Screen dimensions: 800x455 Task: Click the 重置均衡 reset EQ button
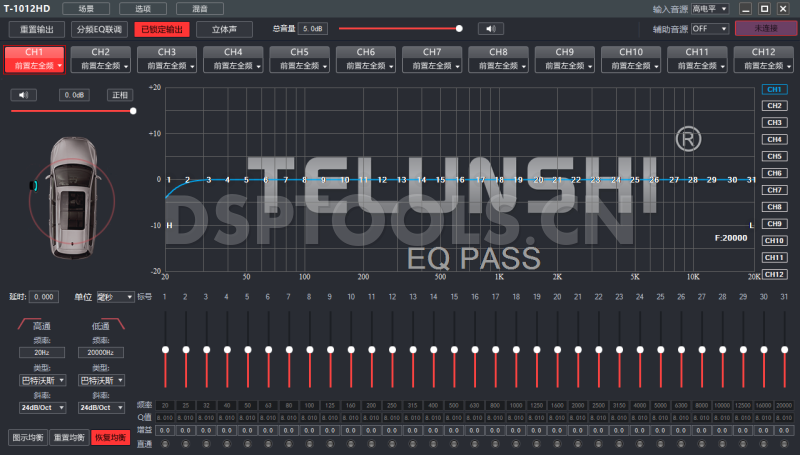pyautogui.click(x=69, y=438)
